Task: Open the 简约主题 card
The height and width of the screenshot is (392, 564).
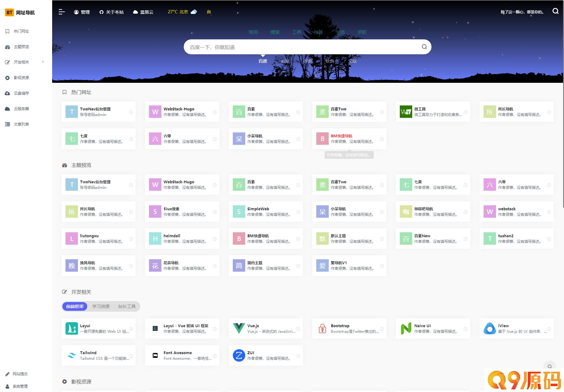Action: 266,265
